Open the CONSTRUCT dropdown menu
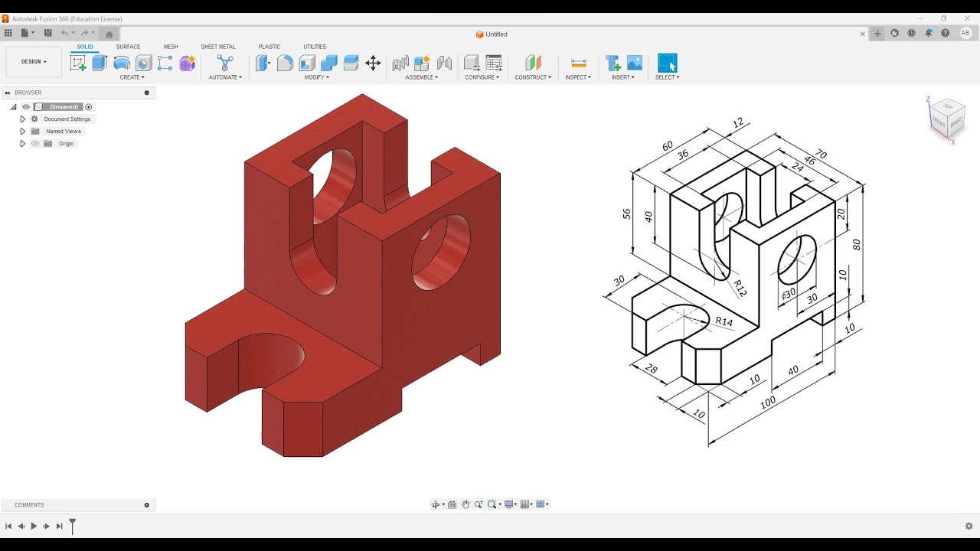Image resolution: width=980 pixels, height=551 pixels. 533,77
